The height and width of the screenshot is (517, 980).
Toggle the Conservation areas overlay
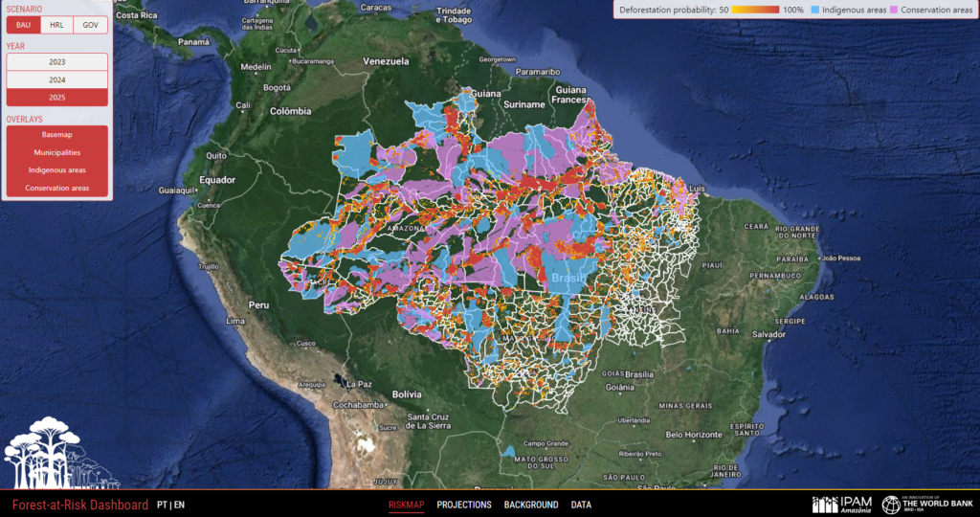(x=56, y=188)
